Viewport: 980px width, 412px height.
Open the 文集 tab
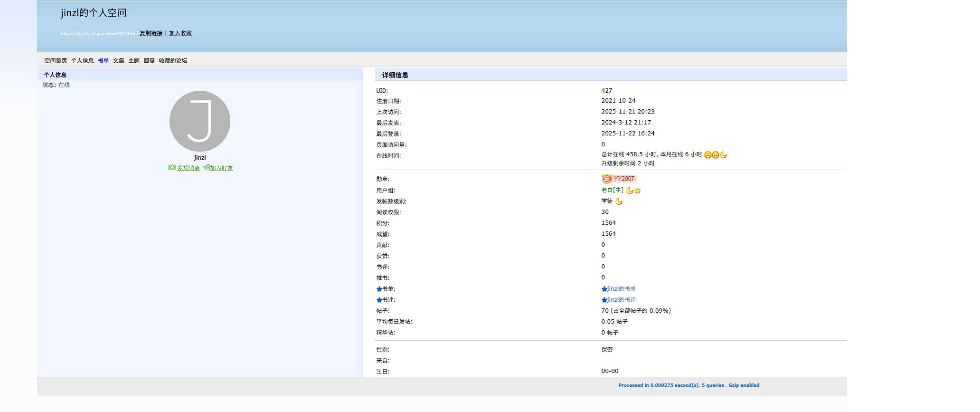pos(118,61)
